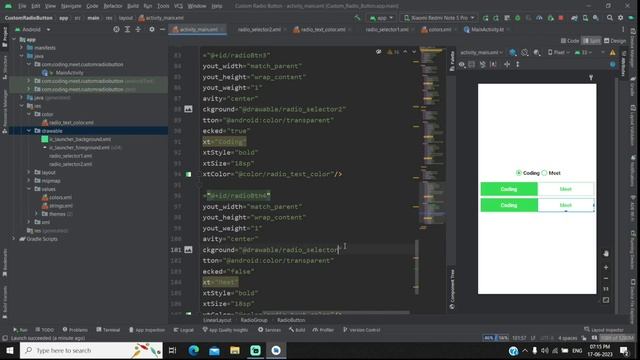Open Microsoft Edge from taskbar
The height and width of the screenshot is (360, 640).
193,350
